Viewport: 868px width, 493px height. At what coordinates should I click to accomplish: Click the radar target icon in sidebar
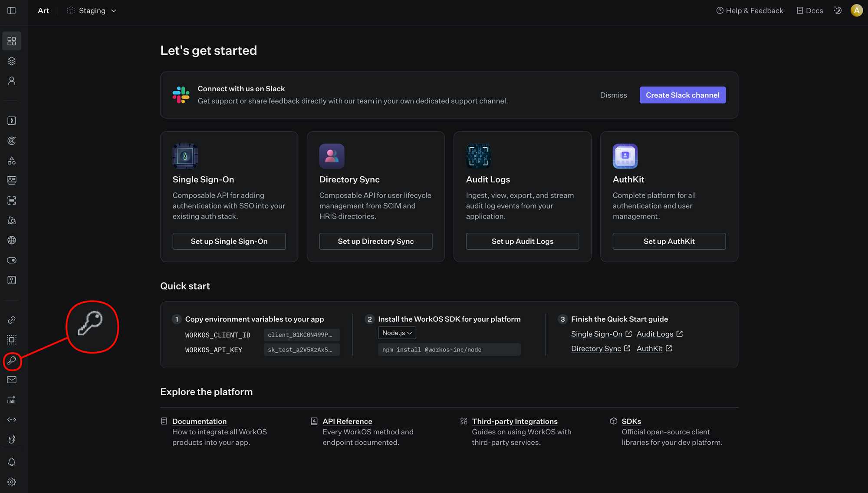click(12, 141)
